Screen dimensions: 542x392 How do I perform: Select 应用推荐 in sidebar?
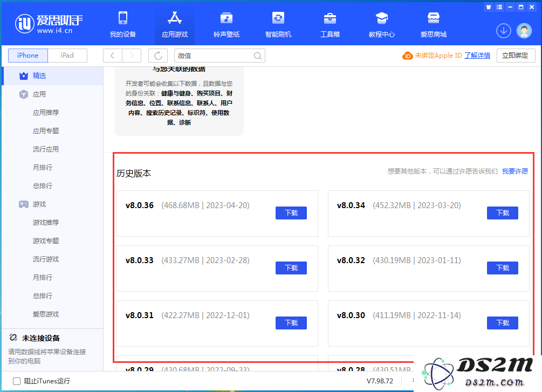pyautogui.click(x=46, y=113)
